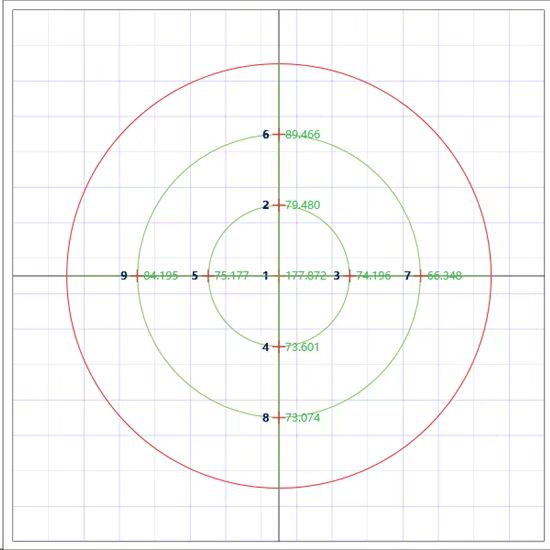
Task: Click the 73.074 value label
Action: click(x=302, y=418)
